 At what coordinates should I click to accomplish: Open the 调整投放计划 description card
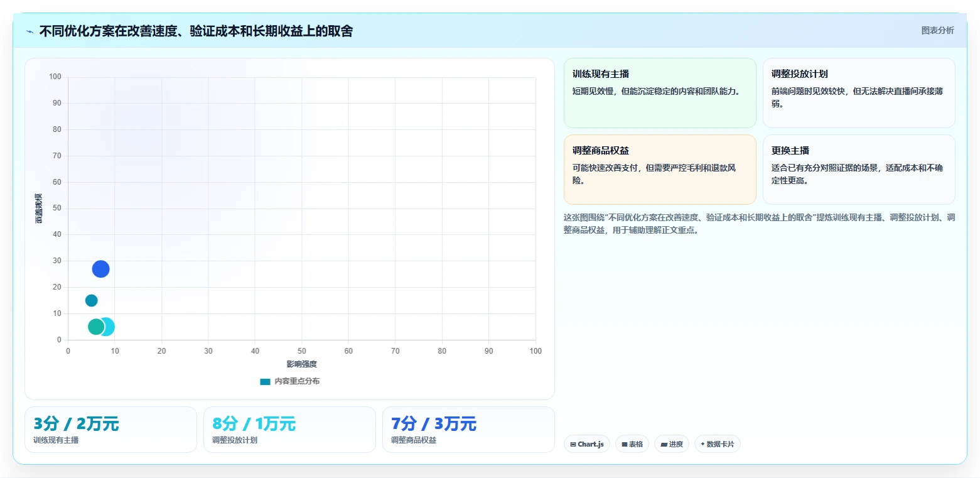click(x=859, y=93)
